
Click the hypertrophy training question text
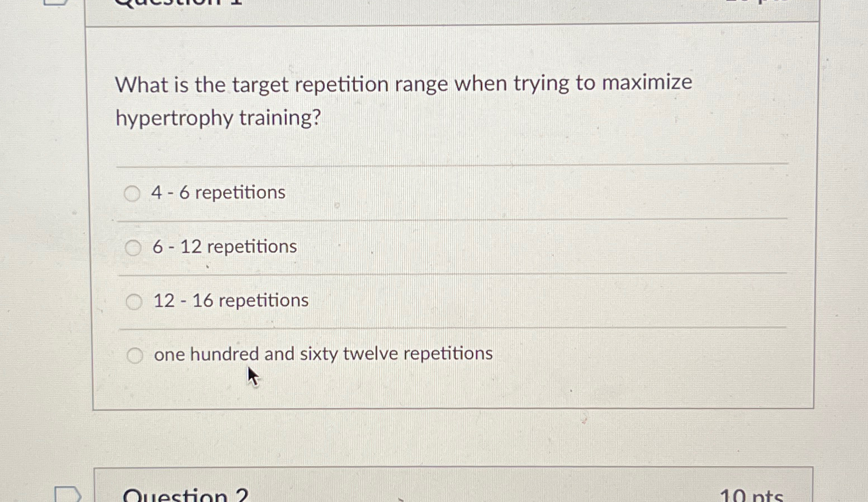pyautogui.click(x=404, y=101)
